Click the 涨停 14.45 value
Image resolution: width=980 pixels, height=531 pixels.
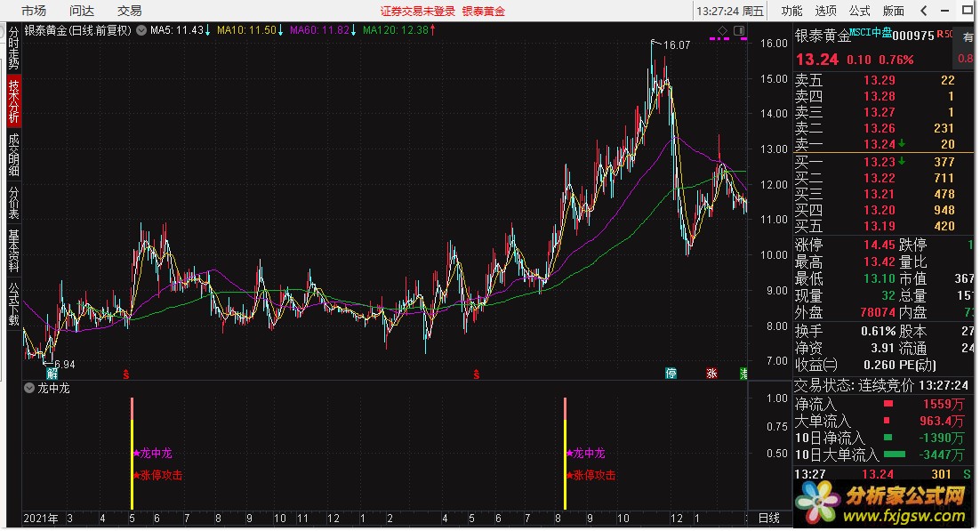pos(880,245)
